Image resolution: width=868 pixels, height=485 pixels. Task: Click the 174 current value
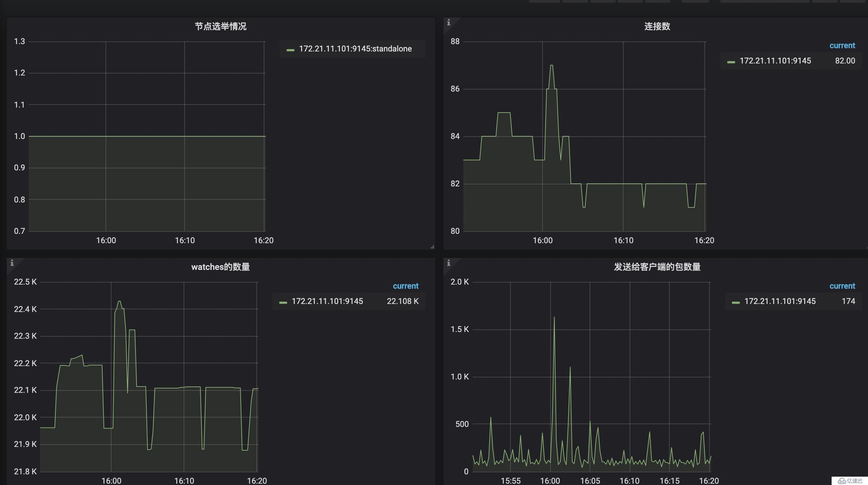pyautogui.click(x=848, y=301)
